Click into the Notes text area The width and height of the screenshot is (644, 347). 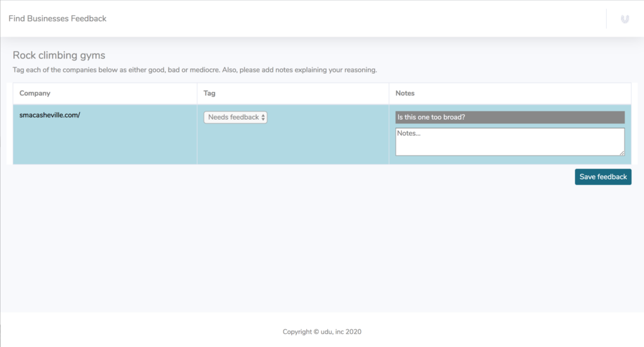point(509,142)
